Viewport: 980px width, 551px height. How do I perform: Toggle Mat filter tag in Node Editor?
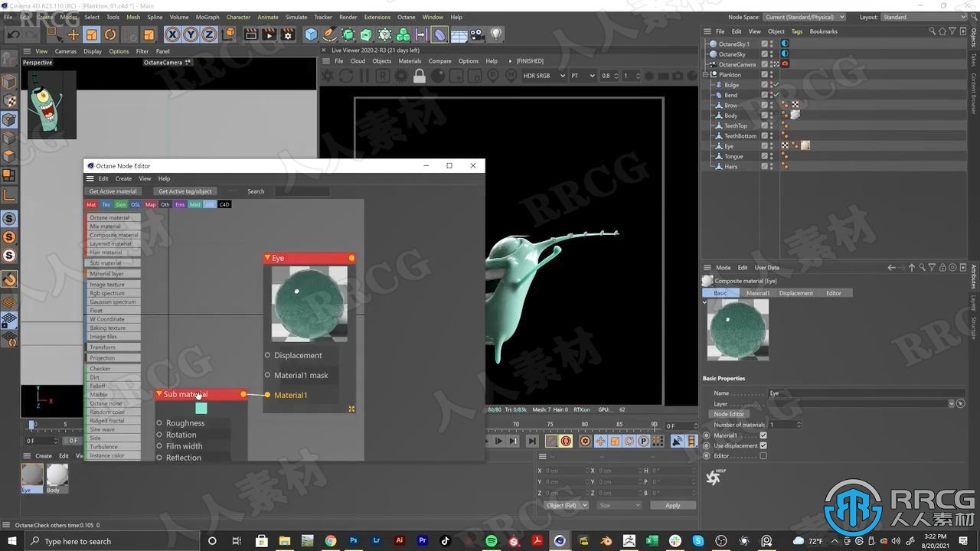click(x=91, y=204)
